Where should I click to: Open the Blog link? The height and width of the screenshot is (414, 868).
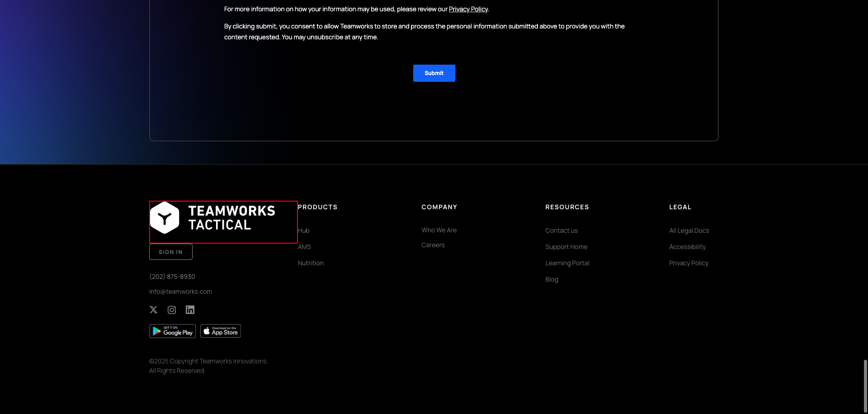[x=552, y=279]
